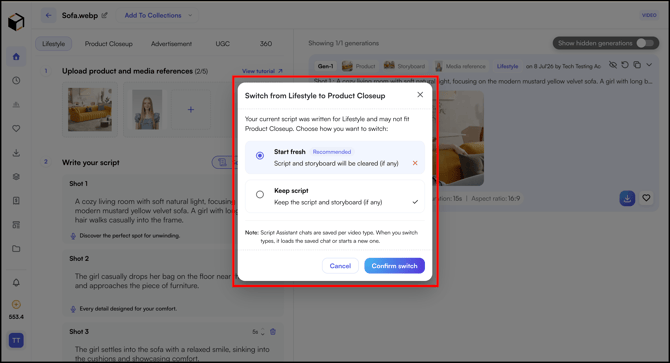670x363 pixels.
Task: Open the sofa product thumbnail
Action: click(90, 109)
